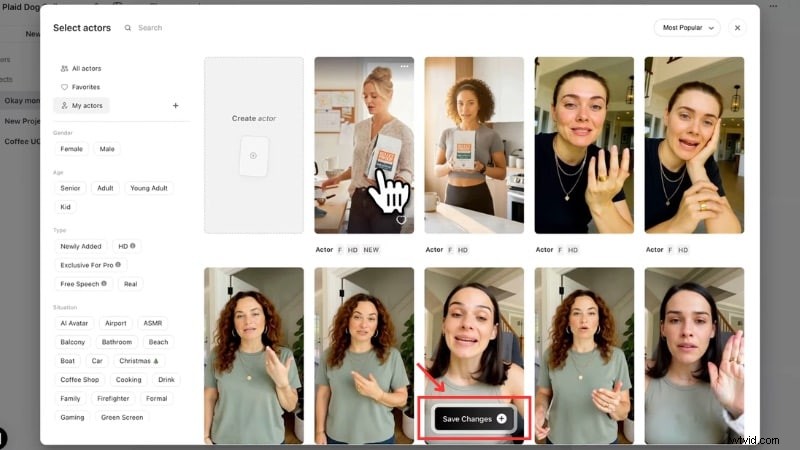Click the Save Changes button
Viewport: 800px width, 450px height.
(474, 419)
